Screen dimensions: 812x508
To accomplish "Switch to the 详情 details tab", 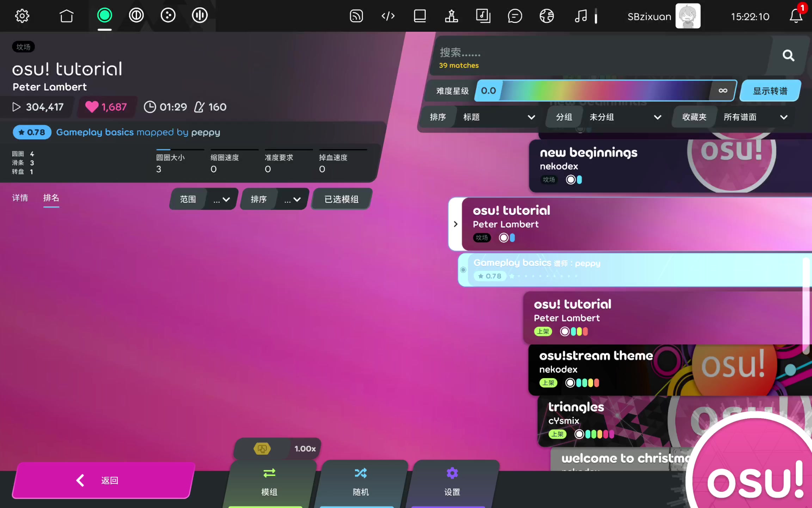I will [x=20, y=198].
